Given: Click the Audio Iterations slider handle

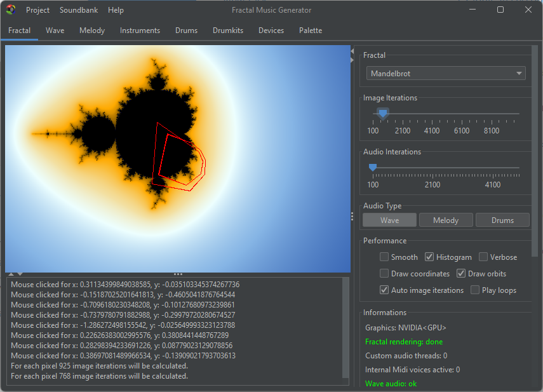Looking at the screenshot, I should pos(373,168).
